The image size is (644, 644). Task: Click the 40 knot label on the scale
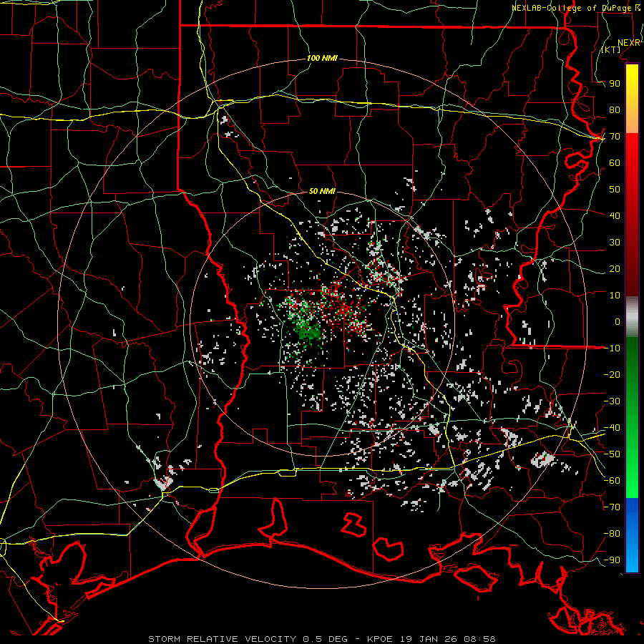pyautogui.click(x=615, y=215)
